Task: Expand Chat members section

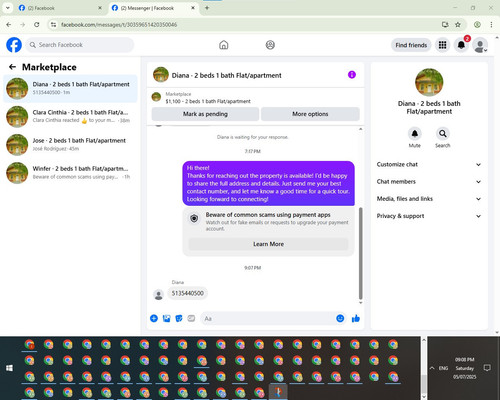Action: click(429, 182)
